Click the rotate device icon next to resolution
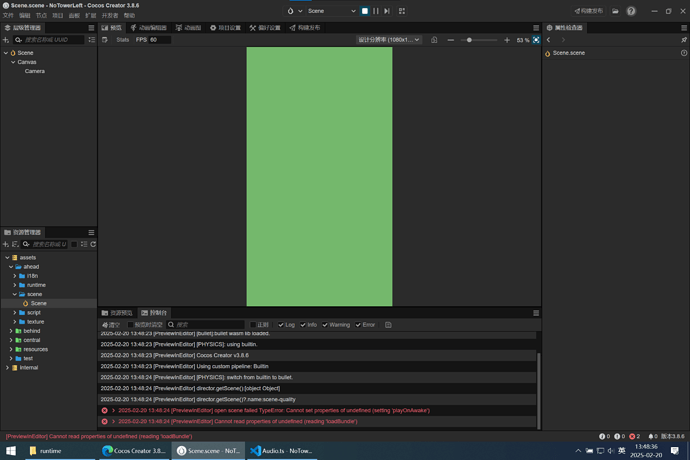Screen dimensions: 690x460 pos(434,40)
